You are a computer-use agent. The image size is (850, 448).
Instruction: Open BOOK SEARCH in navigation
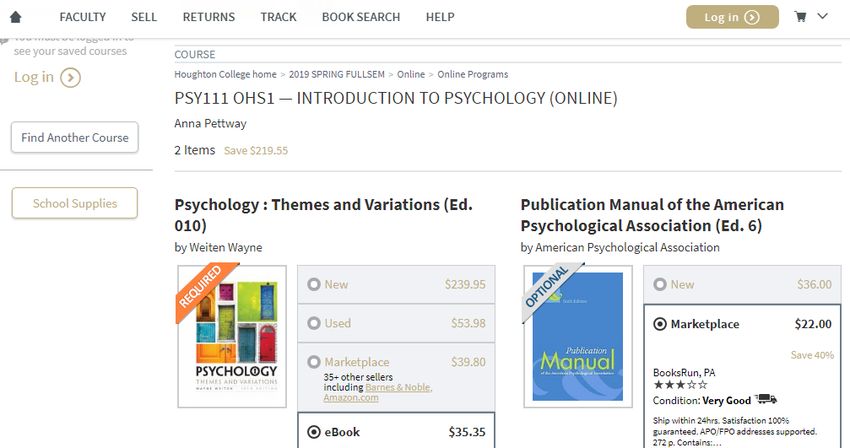pos(361,17)
